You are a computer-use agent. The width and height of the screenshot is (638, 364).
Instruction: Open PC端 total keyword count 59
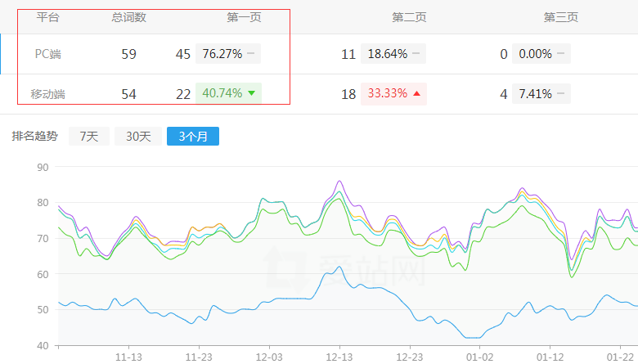(128, 54)
